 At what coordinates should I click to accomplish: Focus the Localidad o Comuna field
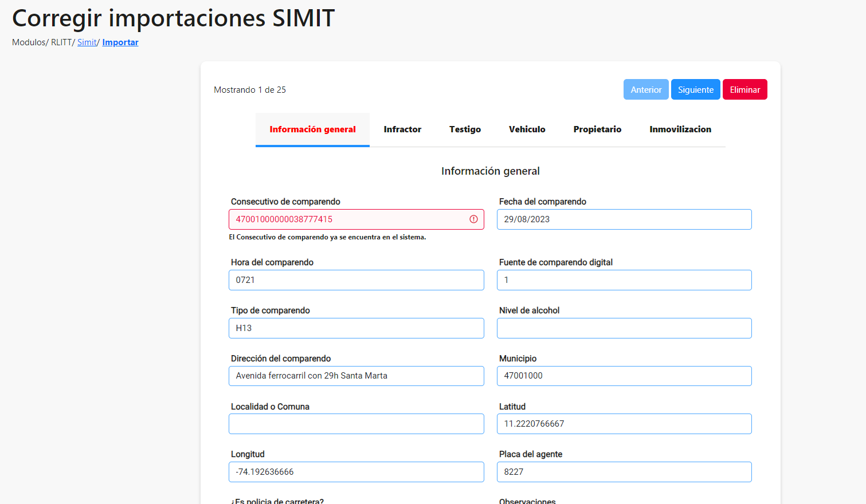[x=356, y=424]
